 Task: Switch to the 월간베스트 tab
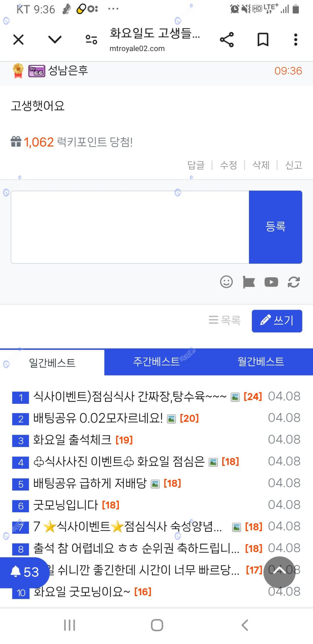261,362
